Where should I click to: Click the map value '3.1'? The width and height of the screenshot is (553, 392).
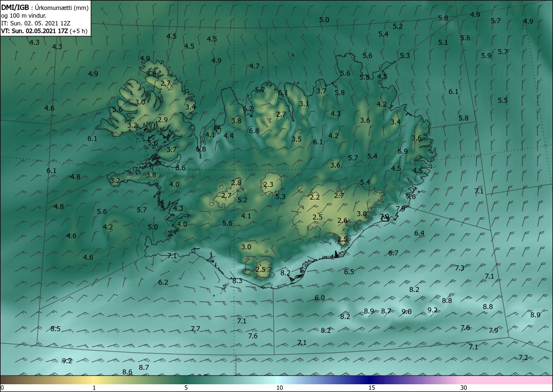tap(304, 104)
